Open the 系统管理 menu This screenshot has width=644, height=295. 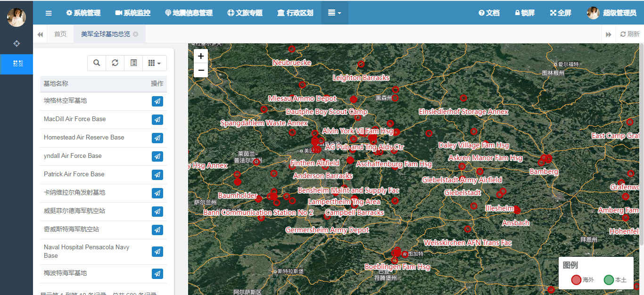pos(83,13)
